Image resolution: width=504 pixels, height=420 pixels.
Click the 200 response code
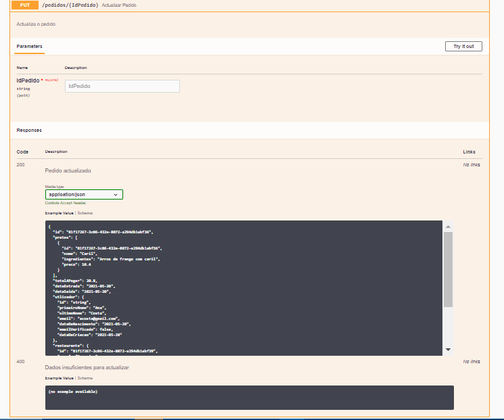20,164
